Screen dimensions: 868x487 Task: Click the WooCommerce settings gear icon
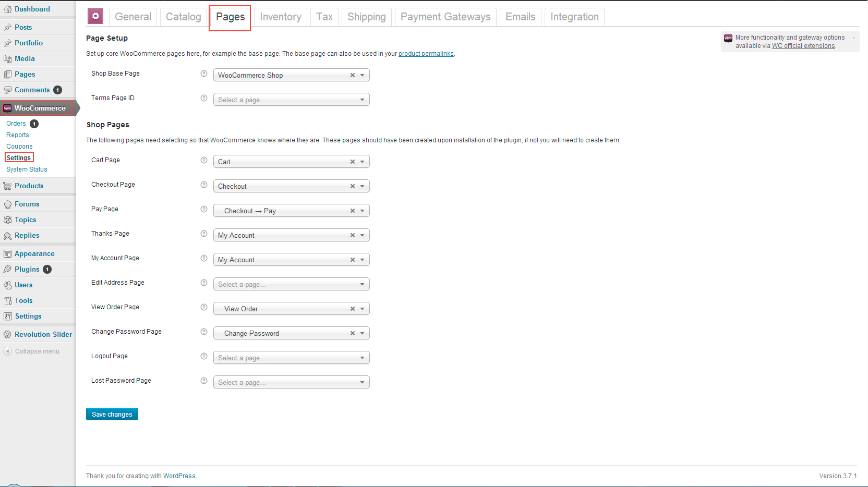[x=95, y=17]
